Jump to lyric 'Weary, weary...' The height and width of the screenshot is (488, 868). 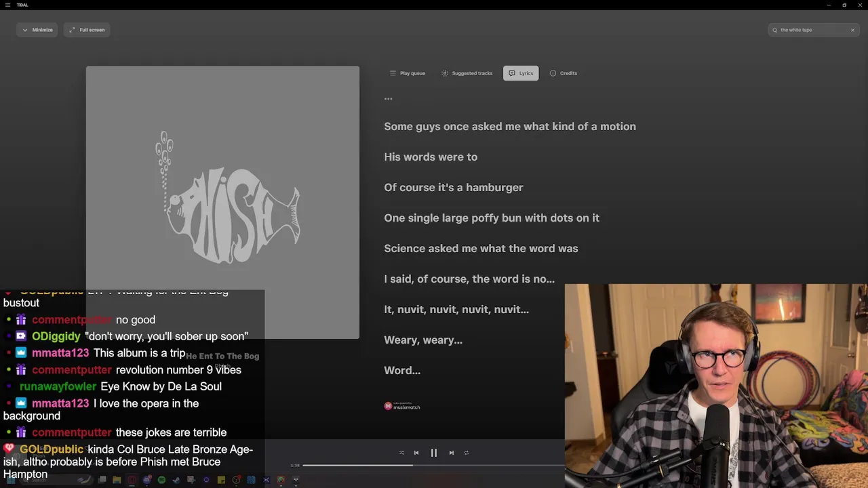423,340
